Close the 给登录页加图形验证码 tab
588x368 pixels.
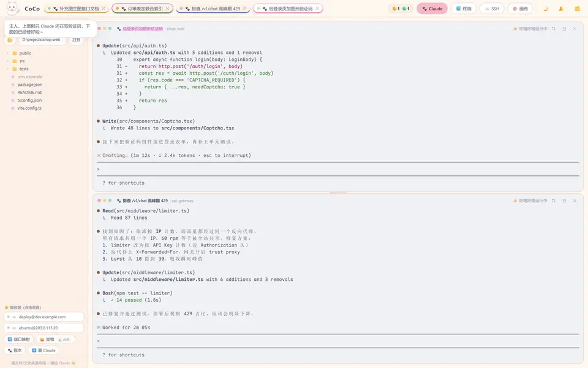tap(317, 9)
